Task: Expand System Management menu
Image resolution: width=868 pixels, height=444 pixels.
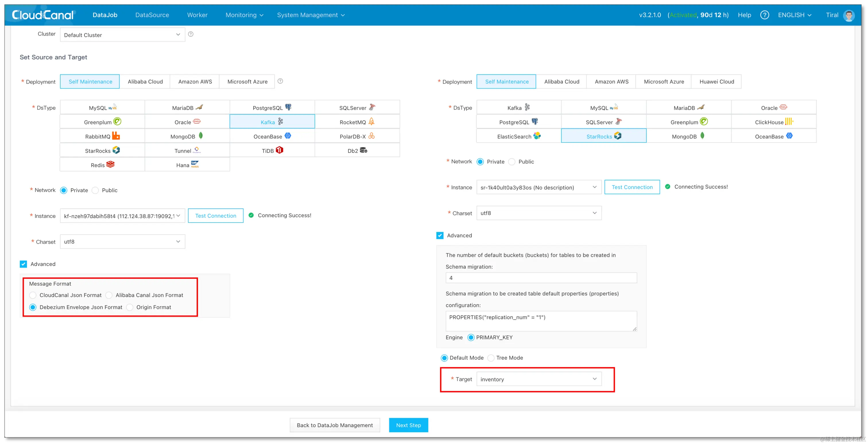Action: (311, 15)
